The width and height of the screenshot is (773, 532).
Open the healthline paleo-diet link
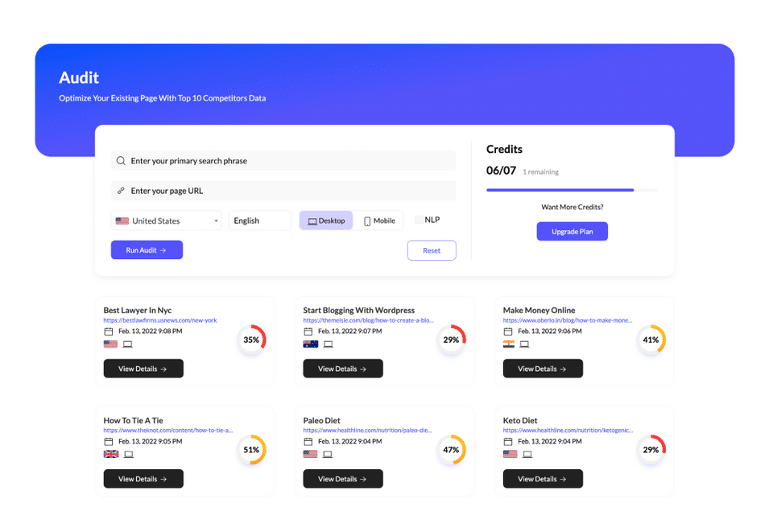(368, 431)
